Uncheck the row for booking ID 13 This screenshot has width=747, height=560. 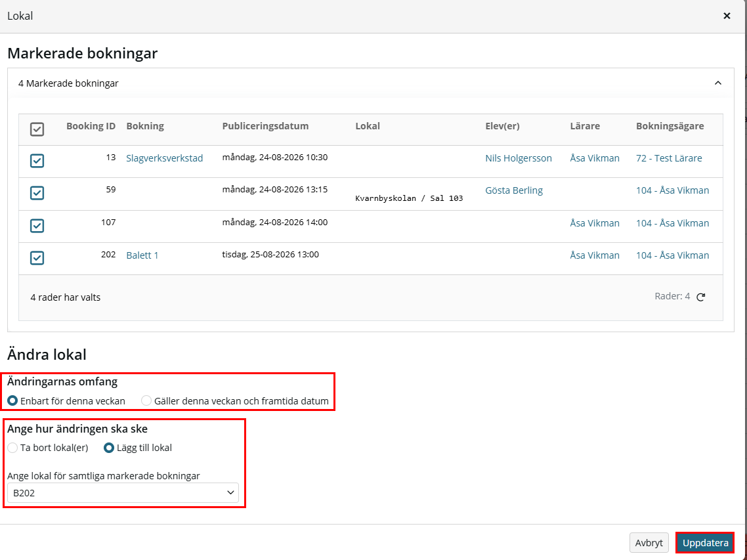coord(37,161)
